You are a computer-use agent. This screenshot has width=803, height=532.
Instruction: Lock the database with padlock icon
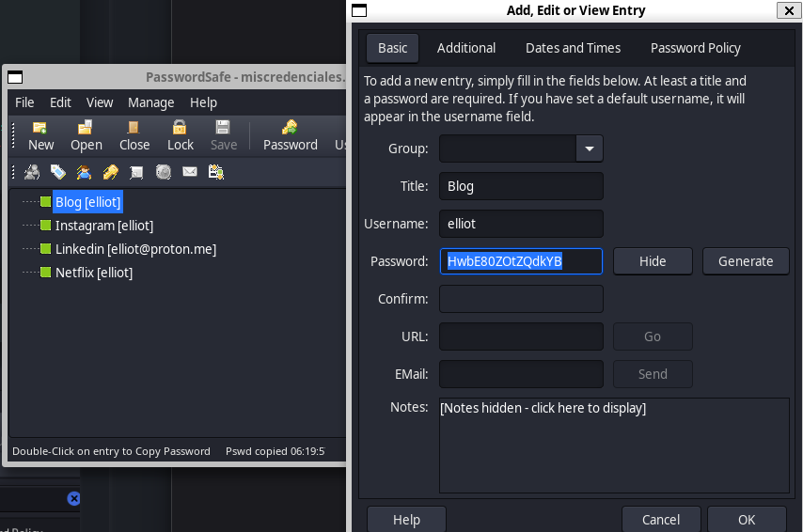(x=180, y=135)
